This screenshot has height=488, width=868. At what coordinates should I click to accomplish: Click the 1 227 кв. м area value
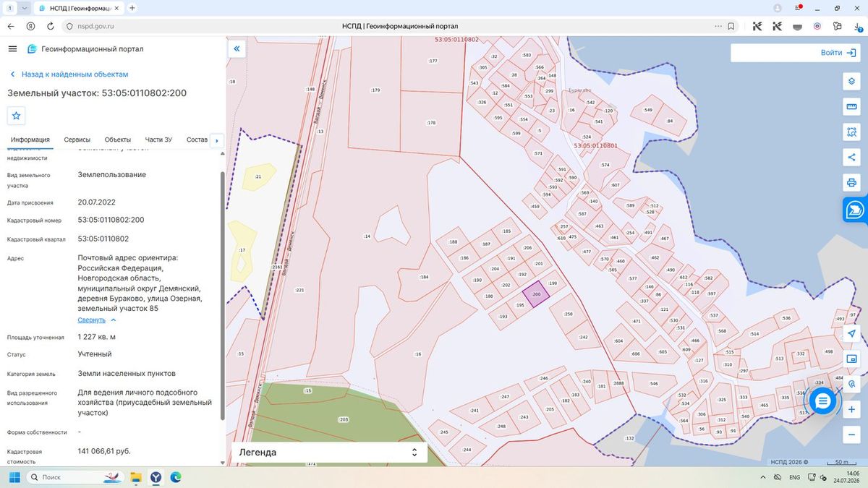(x=97, y=337)
